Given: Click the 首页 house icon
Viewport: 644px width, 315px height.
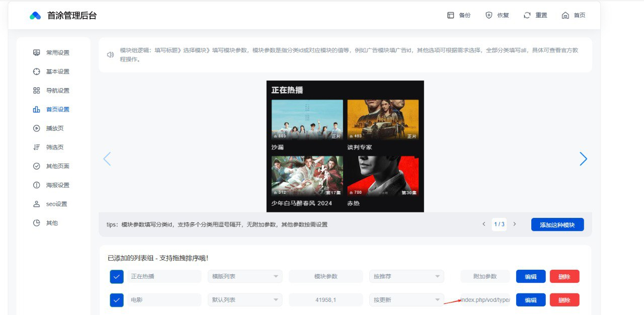Looking at the screenshot, I should pos(566,15).
